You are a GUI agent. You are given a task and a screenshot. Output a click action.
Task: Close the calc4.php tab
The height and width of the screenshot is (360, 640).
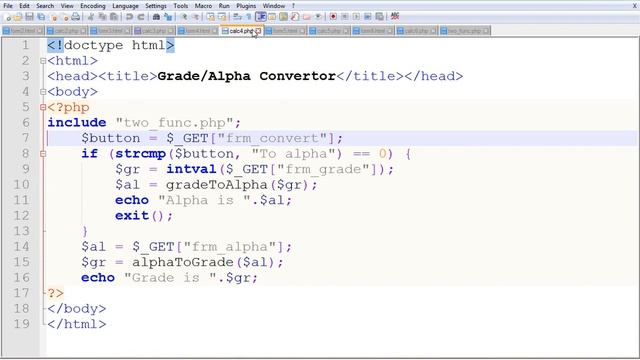pyautogui.click(x=258, y=31)
